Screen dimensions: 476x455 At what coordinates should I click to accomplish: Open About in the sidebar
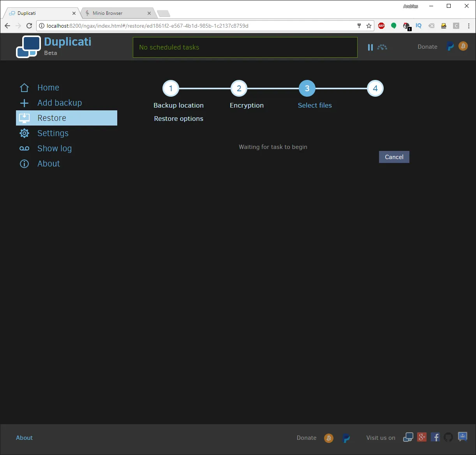pos(49,164)
